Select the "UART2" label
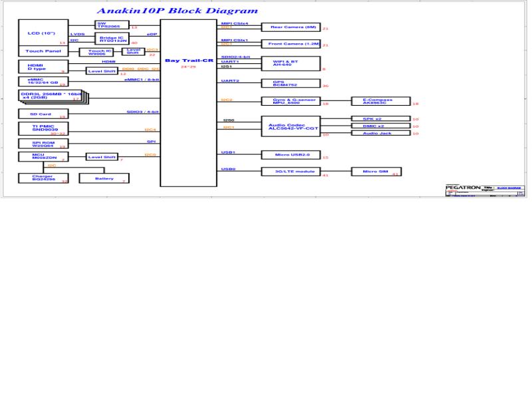This screenshot has width=532, height=399. click(x=230, y=80)
